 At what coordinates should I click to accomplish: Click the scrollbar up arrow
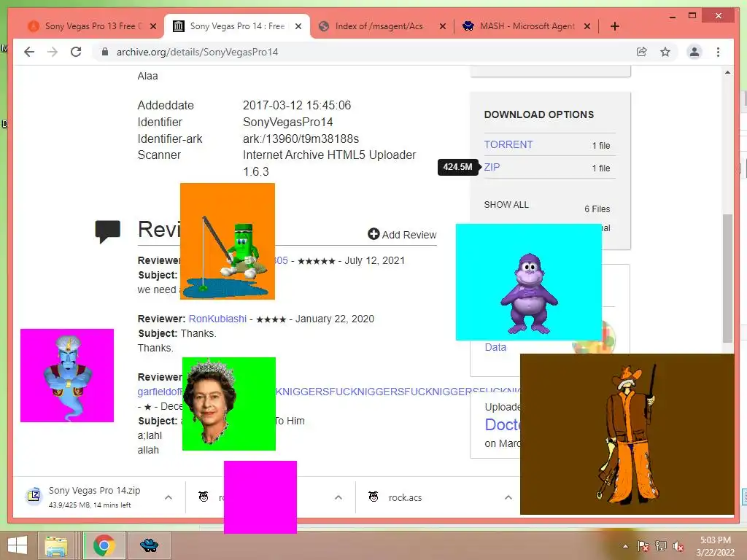pyautogui.click(x=727, y=72)
